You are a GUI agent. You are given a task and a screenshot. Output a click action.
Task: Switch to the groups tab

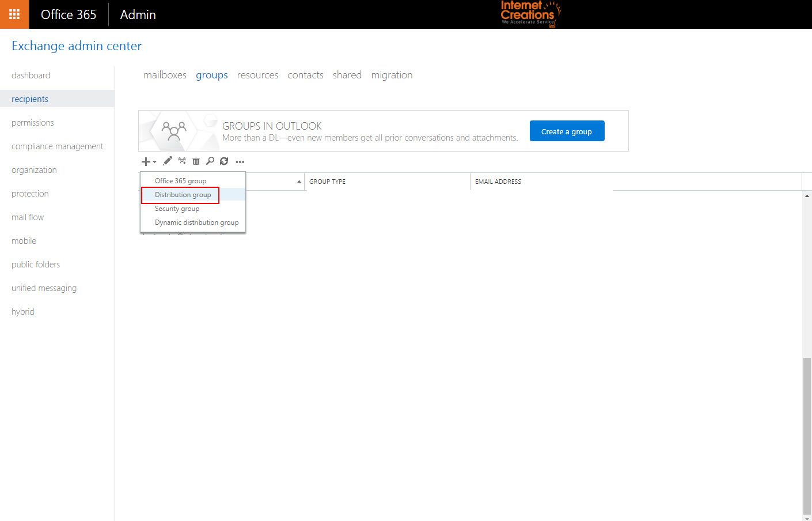[x=212, y=75]
